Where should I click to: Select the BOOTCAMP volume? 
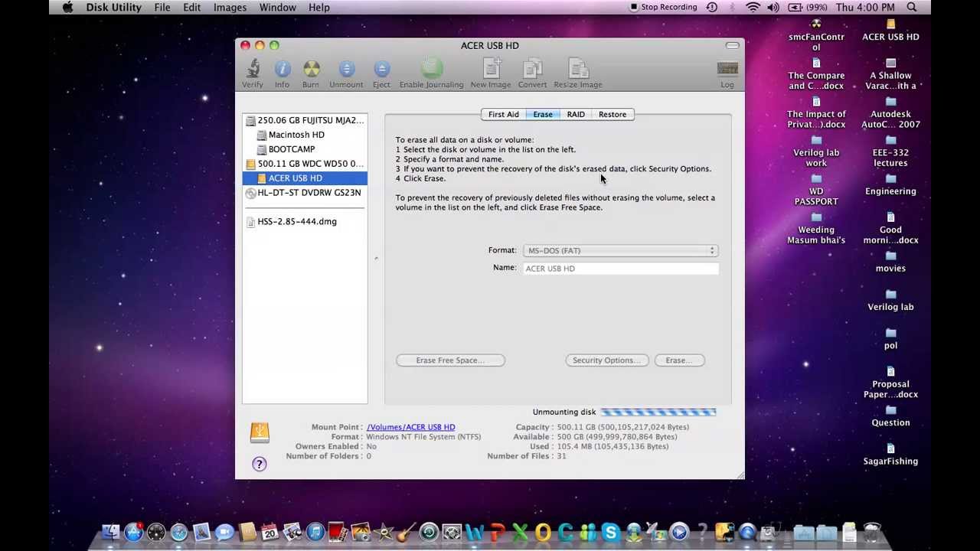[305, 149]
